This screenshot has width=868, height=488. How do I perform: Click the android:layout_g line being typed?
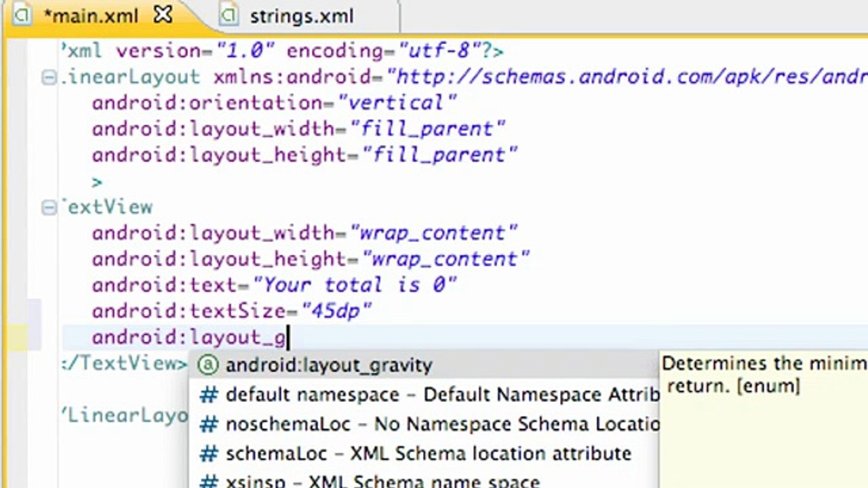pos(189,337)
